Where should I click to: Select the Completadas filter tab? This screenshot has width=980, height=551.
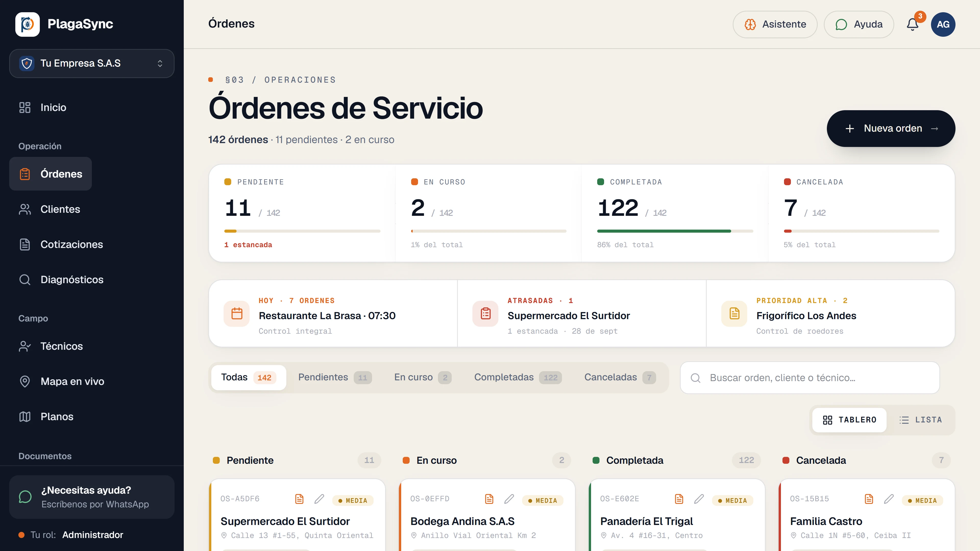point(518,377)
